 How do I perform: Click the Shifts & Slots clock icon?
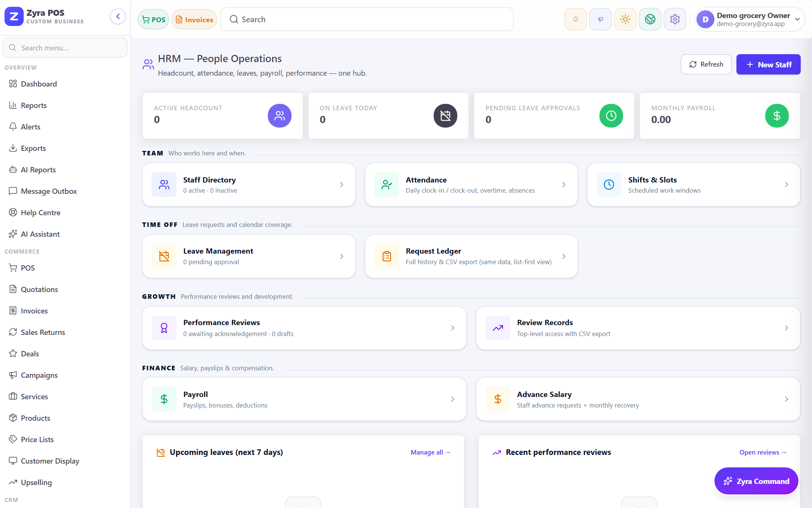(x=609, y=185)
